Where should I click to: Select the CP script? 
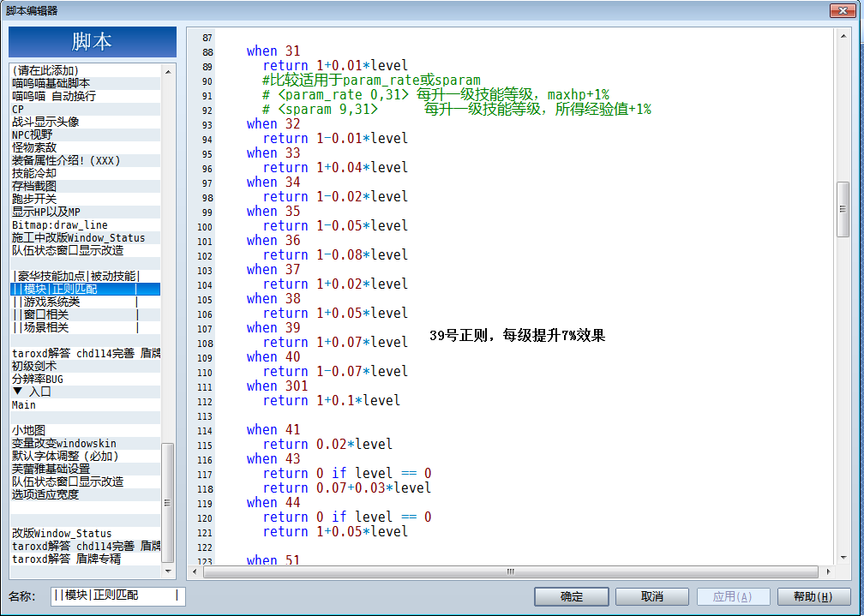coord(86,109)
